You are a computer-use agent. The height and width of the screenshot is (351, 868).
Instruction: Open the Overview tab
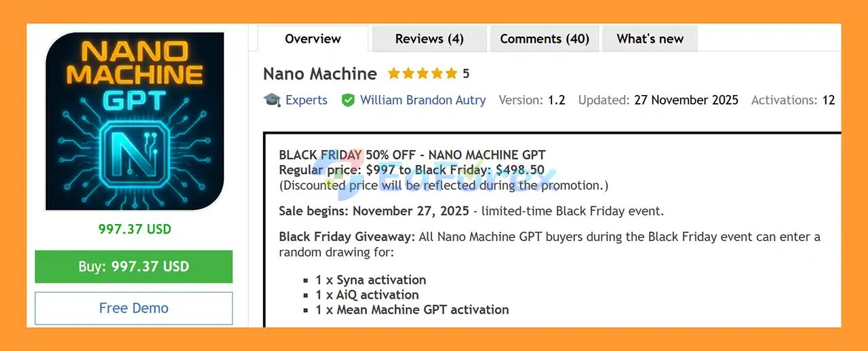[313, 39]
